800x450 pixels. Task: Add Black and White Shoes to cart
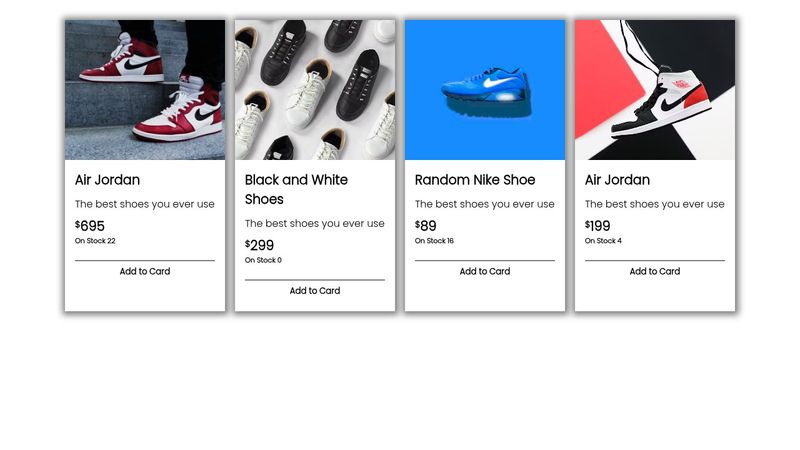click(x=315, y=291)
